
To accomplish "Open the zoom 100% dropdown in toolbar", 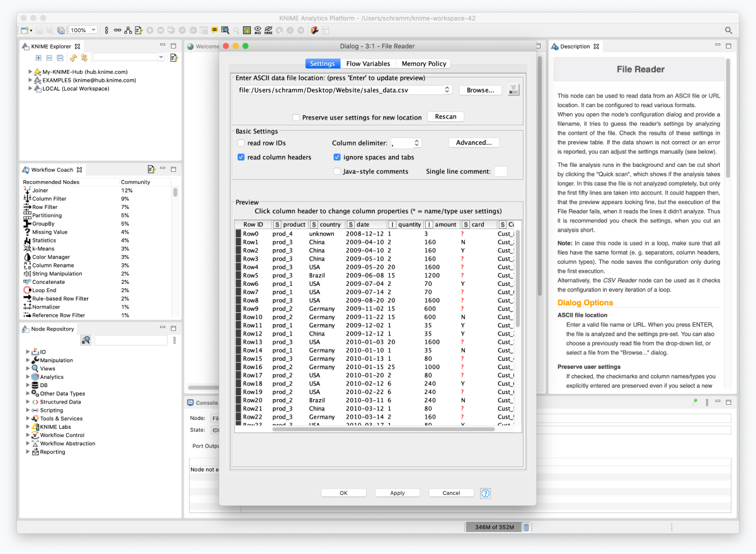I will pyautogui.click(x=93, y=30).
